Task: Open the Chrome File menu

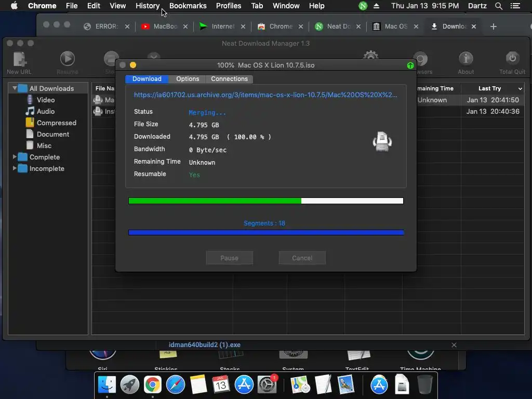Action: tap(72, 6)
